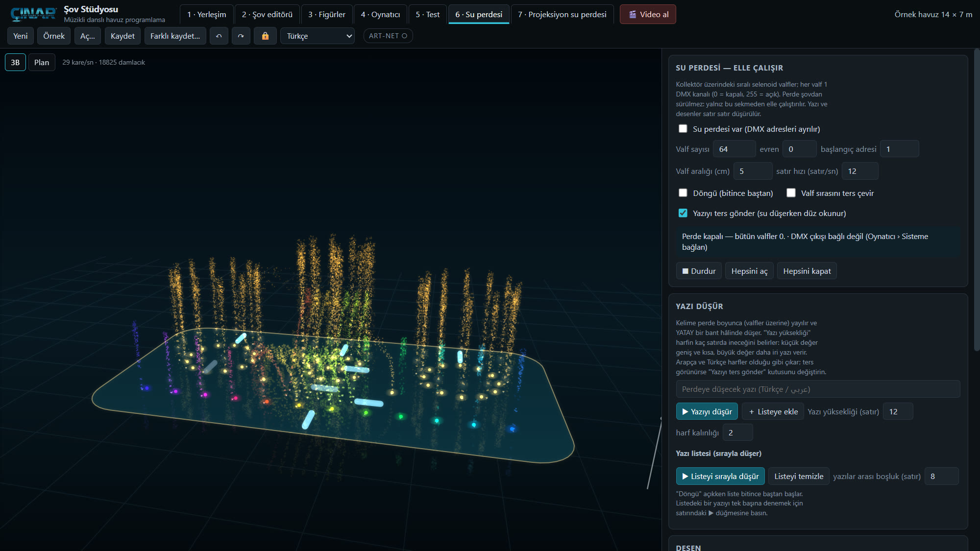Click Farklı kaydet... button
Screen dimensions: 980x551
click(x=175, y=36)
